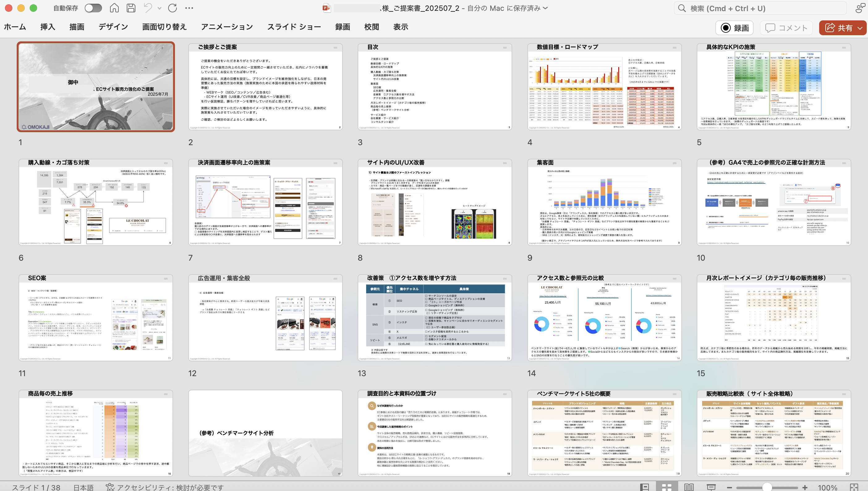Screen dimensions: 868x491
Task: Click the Home icon in title bar
Action: click(114, 8)
